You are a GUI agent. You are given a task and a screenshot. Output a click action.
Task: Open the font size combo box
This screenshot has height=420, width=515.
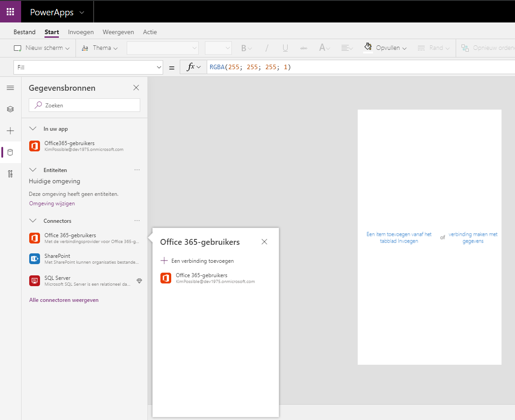(218, 48)
